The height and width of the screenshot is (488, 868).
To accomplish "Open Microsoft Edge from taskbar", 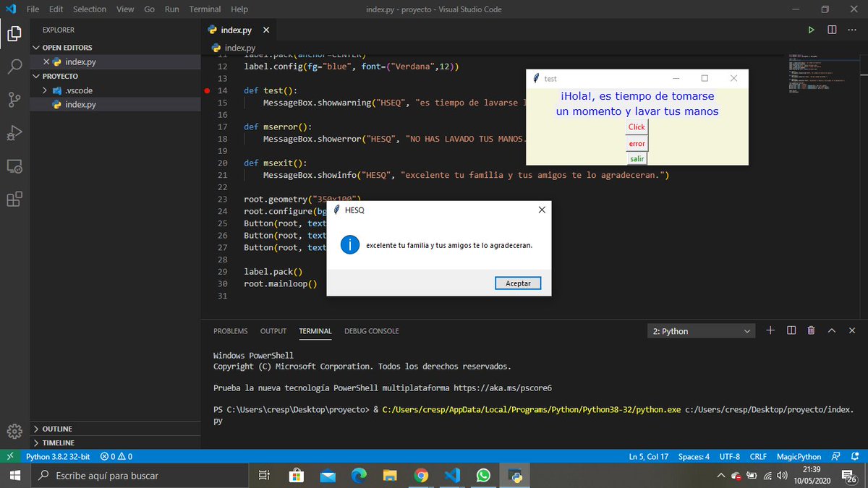I will (359, 476).
